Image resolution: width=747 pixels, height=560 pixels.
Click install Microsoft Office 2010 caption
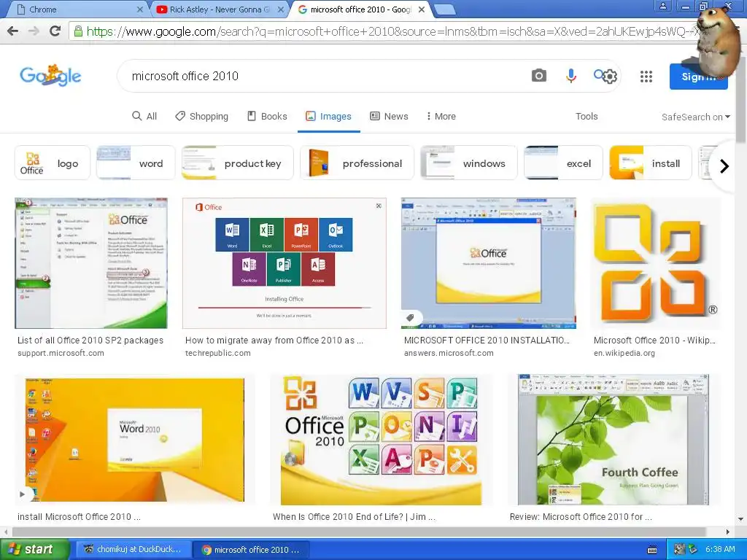click(79, 516)
